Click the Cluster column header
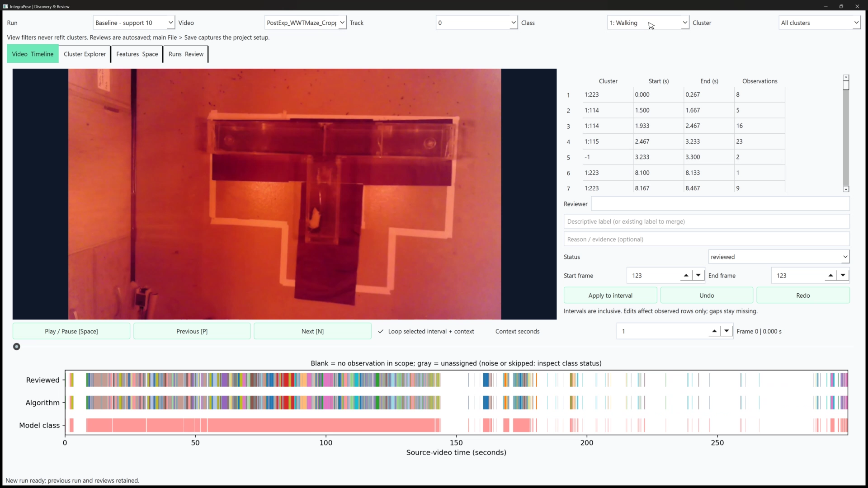Screen dimensions: 868x488 click(608, 81)
